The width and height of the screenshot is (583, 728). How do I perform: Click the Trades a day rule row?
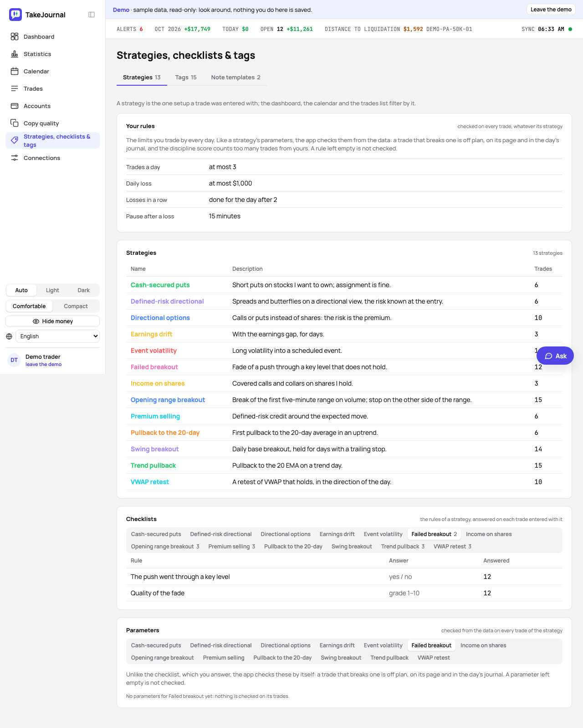[344, 167]
